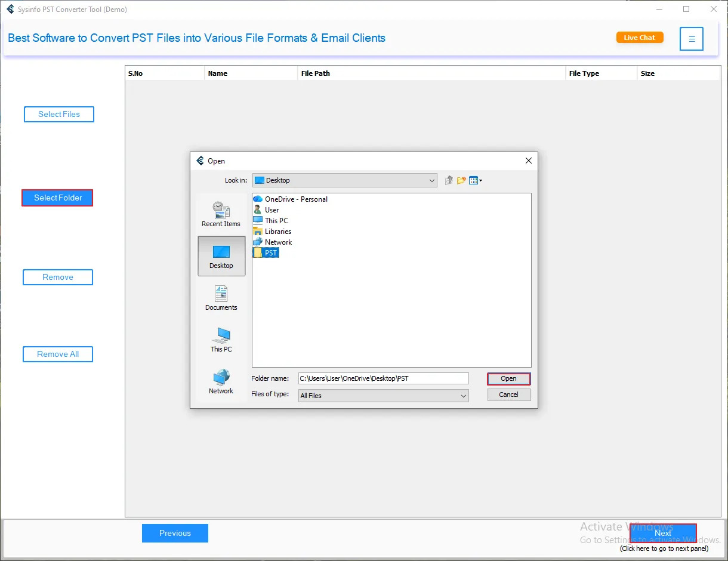Minimize the Sysinfo PST Converter window
Image resolution: width=728 pixels, height=561 pixels.
659,9
